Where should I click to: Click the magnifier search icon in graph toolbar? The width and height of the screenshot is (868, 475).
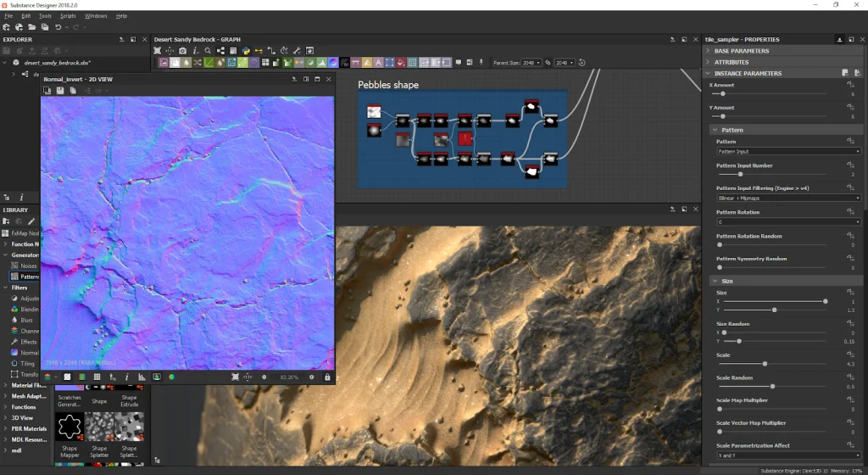[208, 51]
